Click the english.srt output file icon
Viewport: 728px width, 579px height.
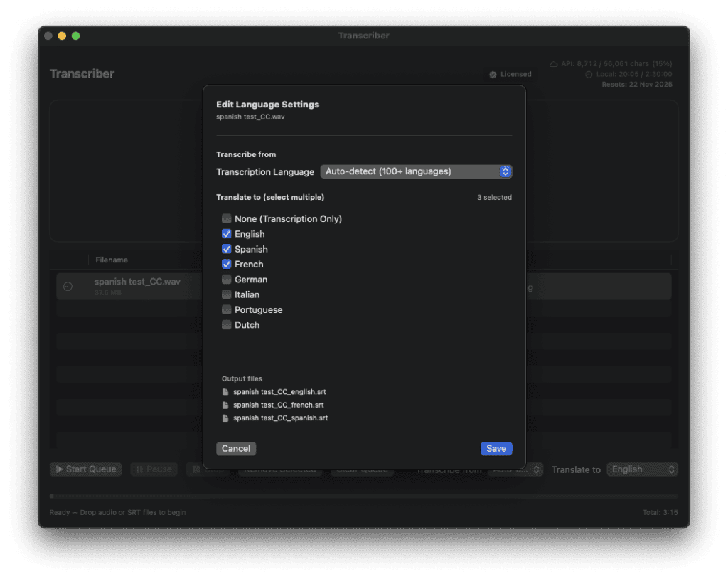tap(225, 392)
